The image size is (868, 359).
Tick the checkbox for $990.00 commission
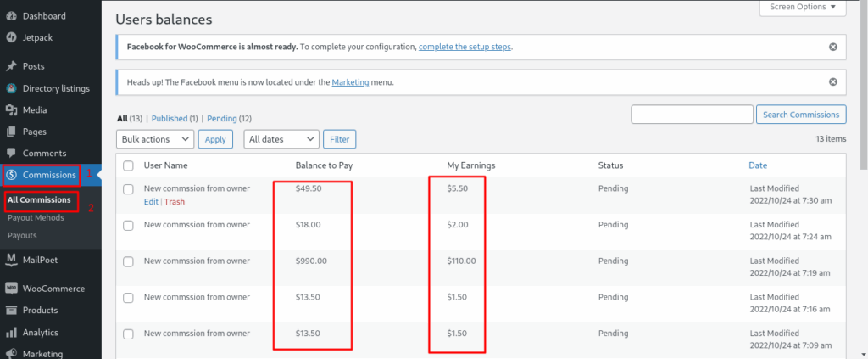click(x=128, y=261)
